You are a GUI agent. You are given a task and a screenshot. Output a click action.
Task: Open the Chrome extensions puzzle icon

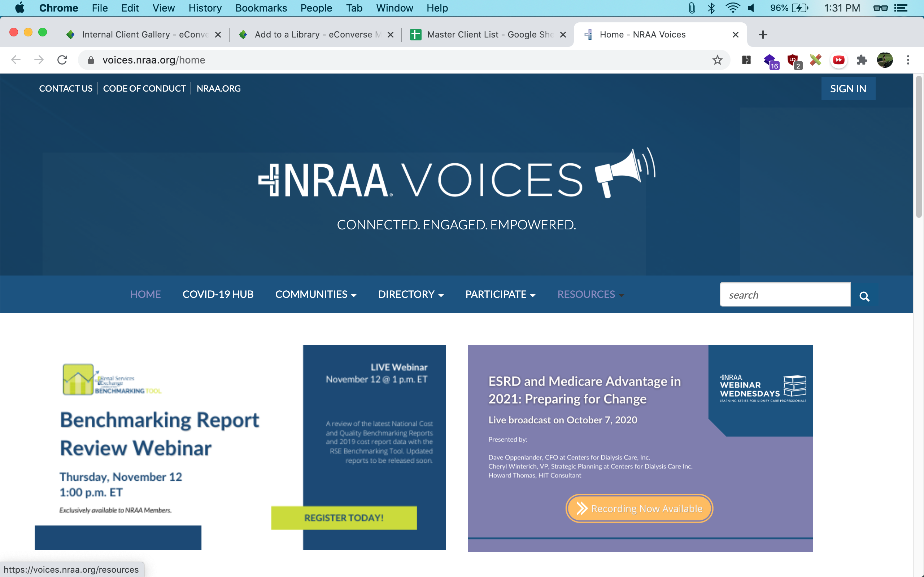click(862, 60)
